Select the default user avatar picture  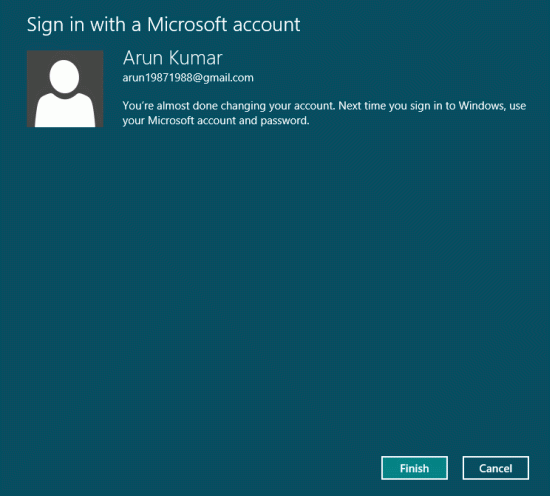(x=65, y=89)
